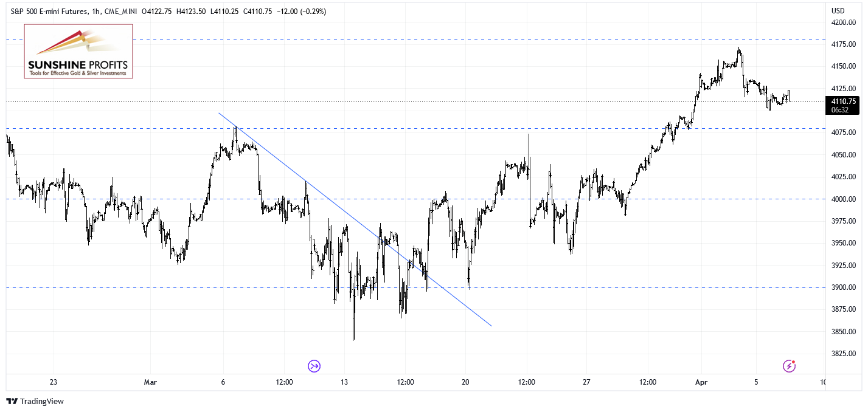Select the dashed horizontal line at 3900.00
Screen dimensions: 868x412
[x=414, y=287]
